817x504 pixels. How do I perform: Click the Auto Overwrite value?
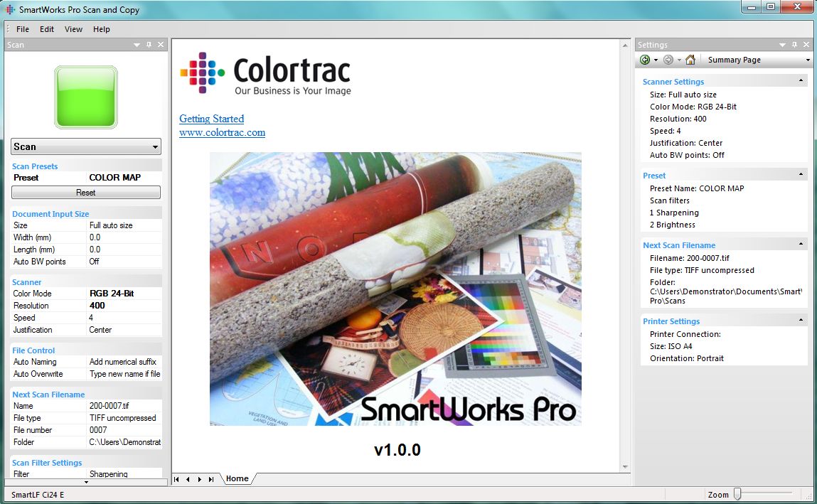[x=124, y=374]
